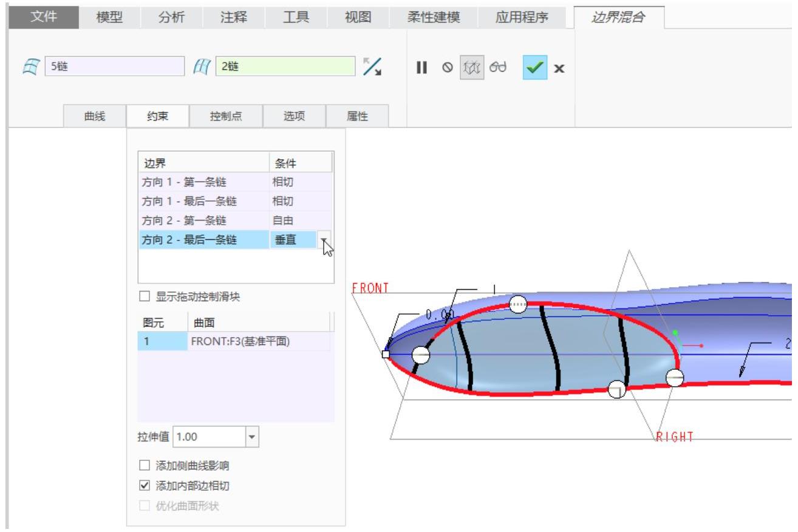The width and height of the screenshot is (798, 532).
Task: Click the 条件 column header
Action: [x=301, y=162]
